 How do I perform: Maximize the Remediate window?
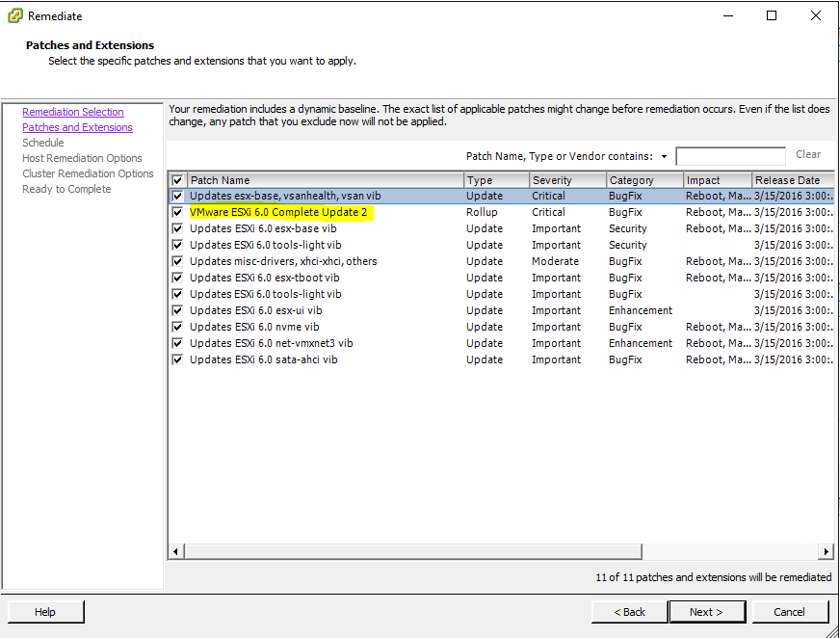[x=772, y=15]
